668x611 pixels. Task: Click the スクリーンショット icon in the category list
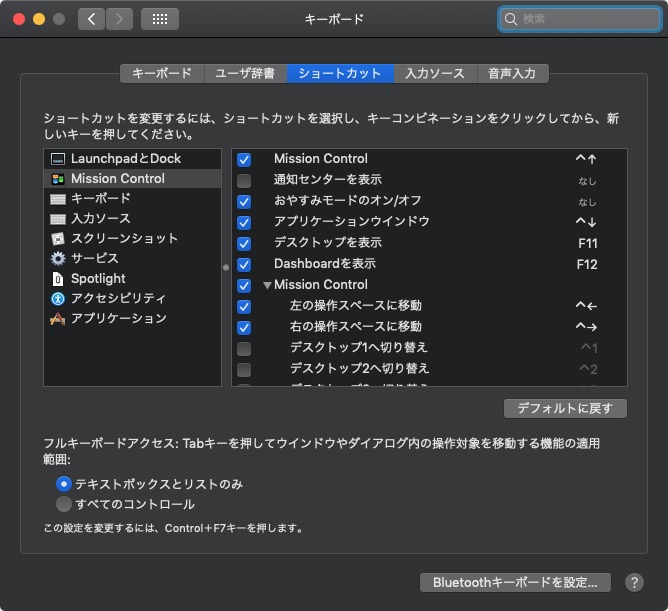click(x=58, y=239)
